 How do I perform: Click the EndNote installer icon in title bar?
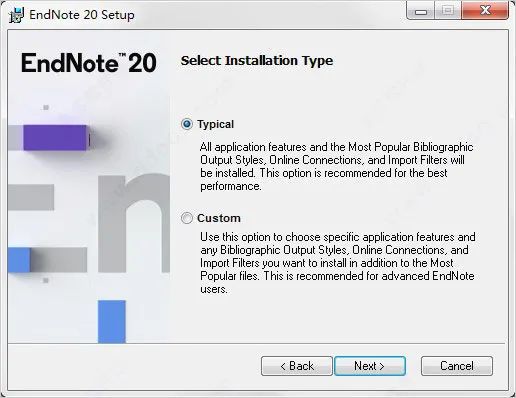pyautogui.click(x=17, y=15)
